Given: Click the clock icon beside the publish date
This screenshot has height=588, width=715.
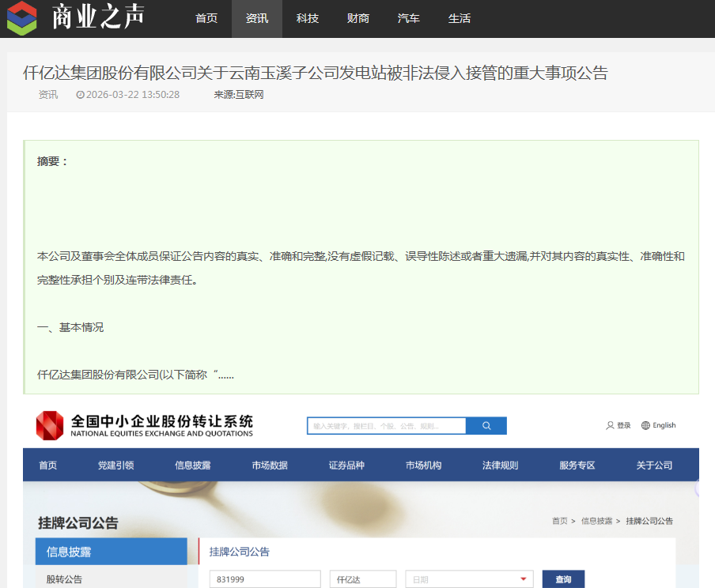Looking at the screenshot, I should click(80, 95).
